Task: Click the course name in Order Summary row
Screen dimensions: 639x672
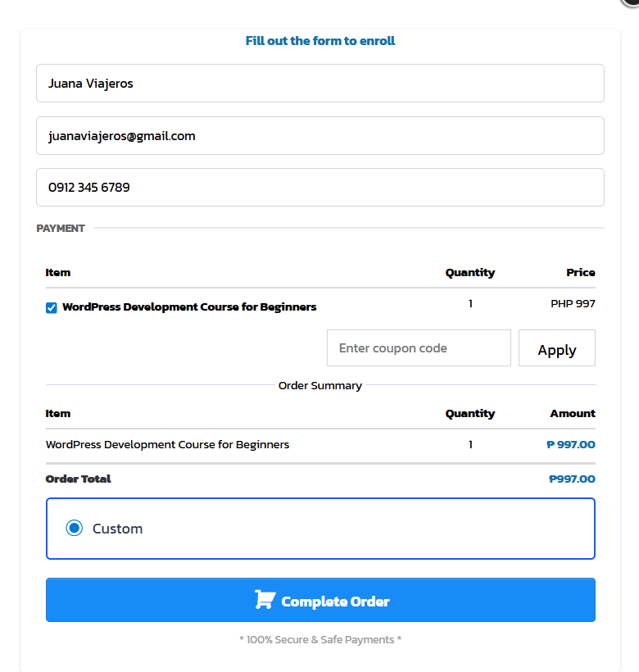Action: [x=167, y=445]
